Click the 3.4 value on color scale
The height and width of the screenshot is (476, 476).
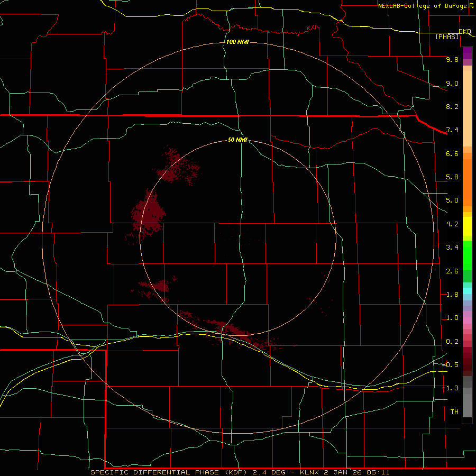tap(452, 248)
